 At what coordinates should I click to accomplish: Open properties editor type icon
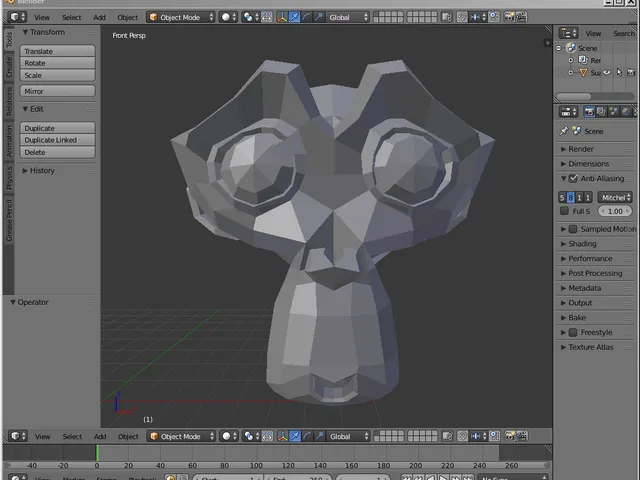569,111
